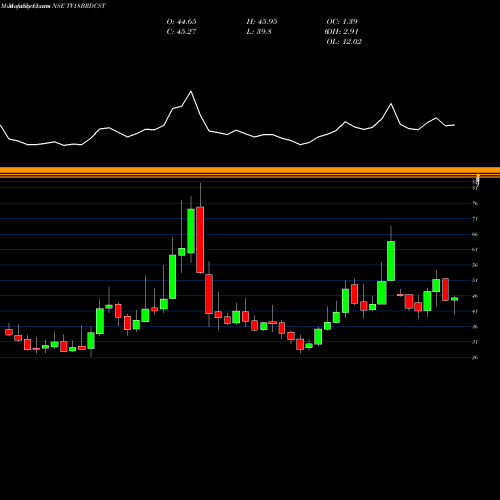Click the price axis label '26'
The image size is (500, 500).
(475, 357)
